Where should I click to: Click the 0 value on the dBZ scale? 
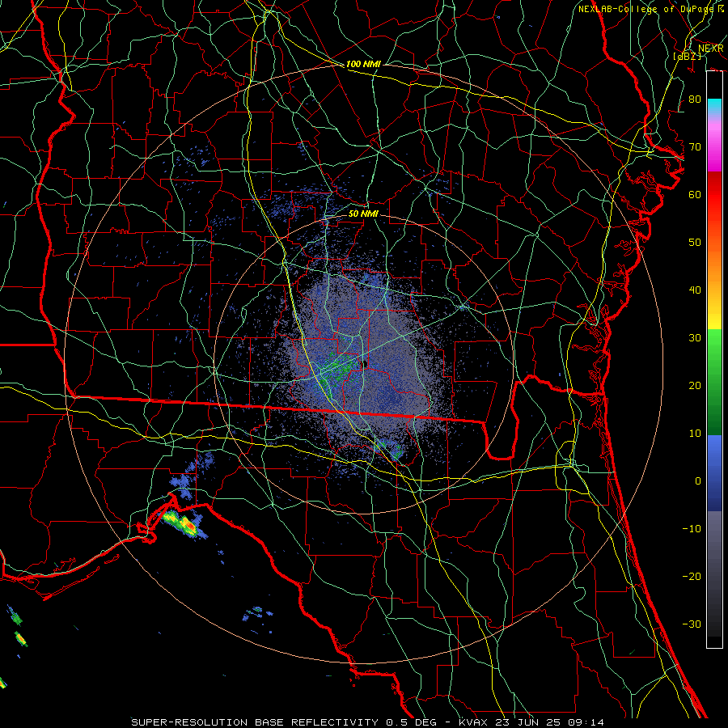point(698,481)
